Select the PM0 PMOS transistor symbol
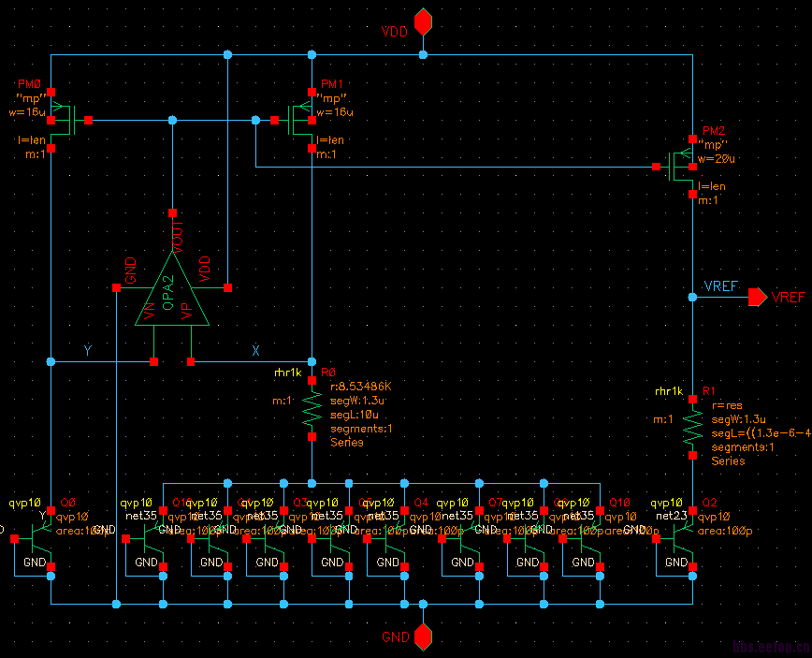 pyautogui.click(x=65, y=120)
